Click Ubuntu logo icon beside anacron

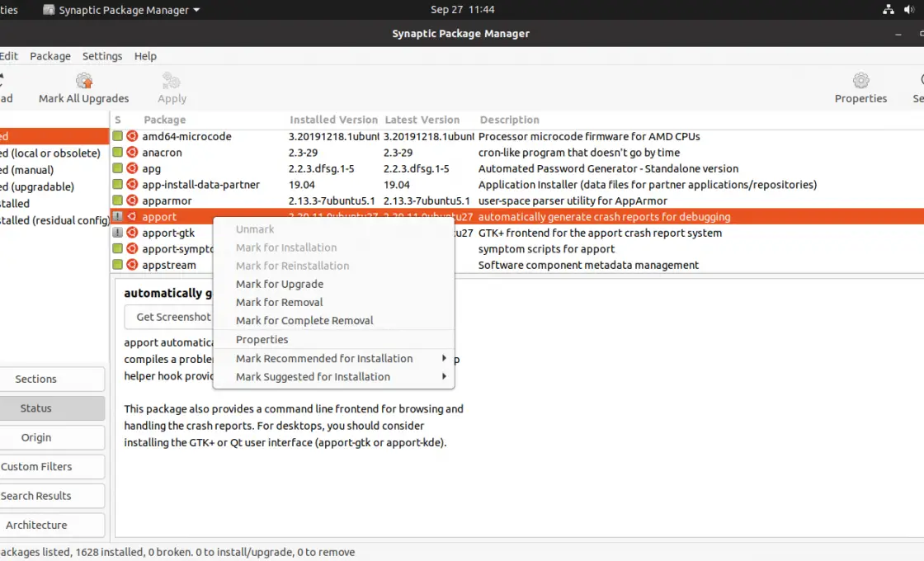132,152
